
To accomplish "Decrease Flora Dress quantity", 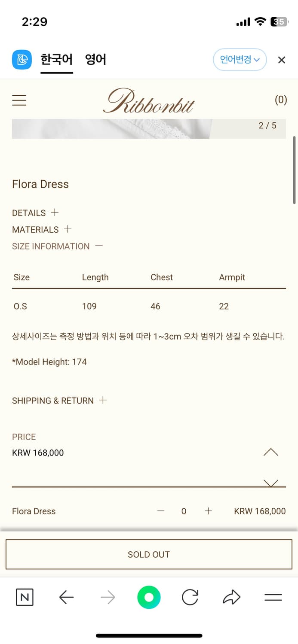I will [161, 511].
